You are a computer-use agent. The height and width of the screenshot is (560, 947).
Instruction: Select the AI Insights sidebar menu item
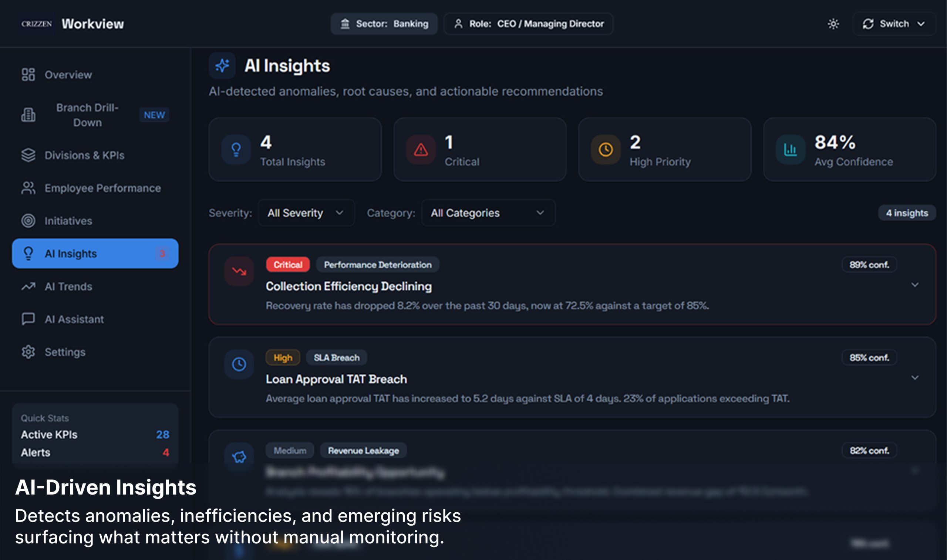(95, 254)
